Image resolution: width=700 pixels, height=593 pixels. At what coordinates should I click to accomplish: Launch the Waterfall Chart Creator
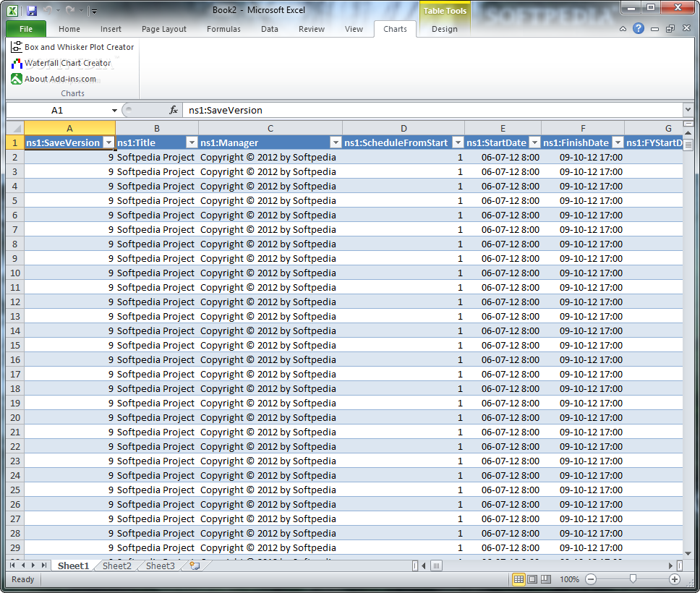click(x=61, y=63)
